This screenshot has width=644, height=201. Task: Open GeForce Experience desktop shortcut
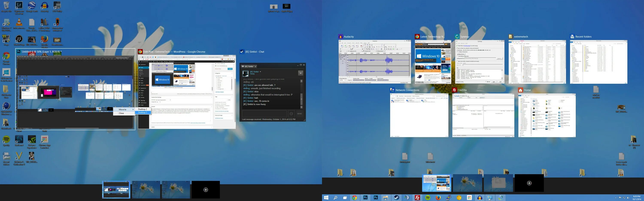pos(32,142)
